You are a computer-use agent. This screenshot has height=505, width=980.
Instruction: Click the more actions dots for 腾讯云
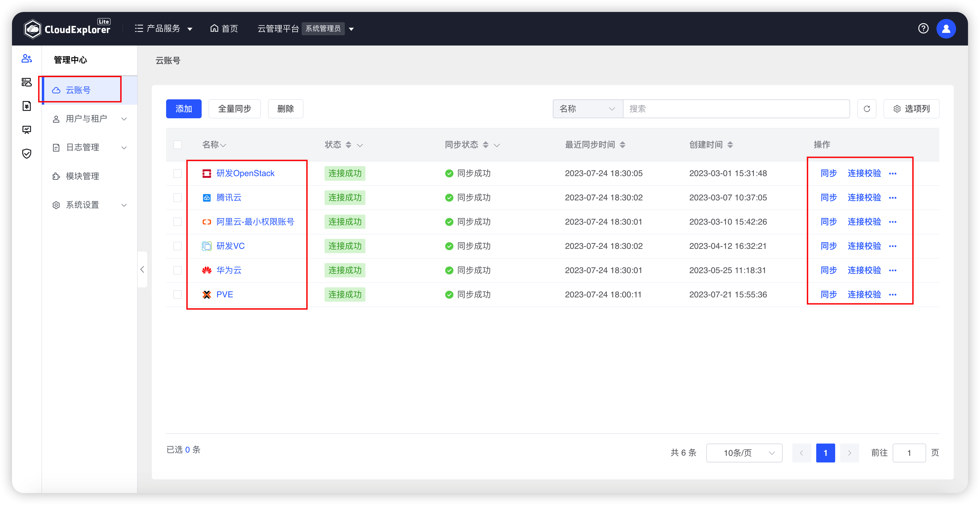[893, 198]
